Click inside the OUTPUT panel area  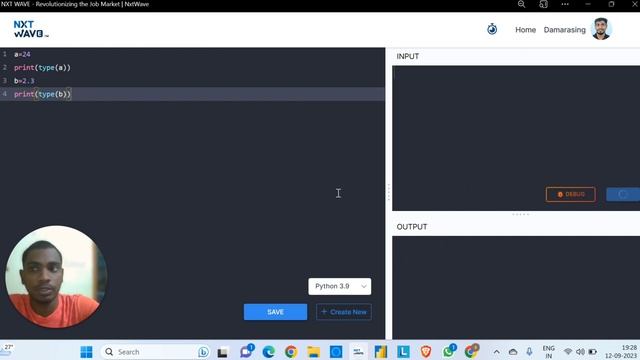[516, 287]
